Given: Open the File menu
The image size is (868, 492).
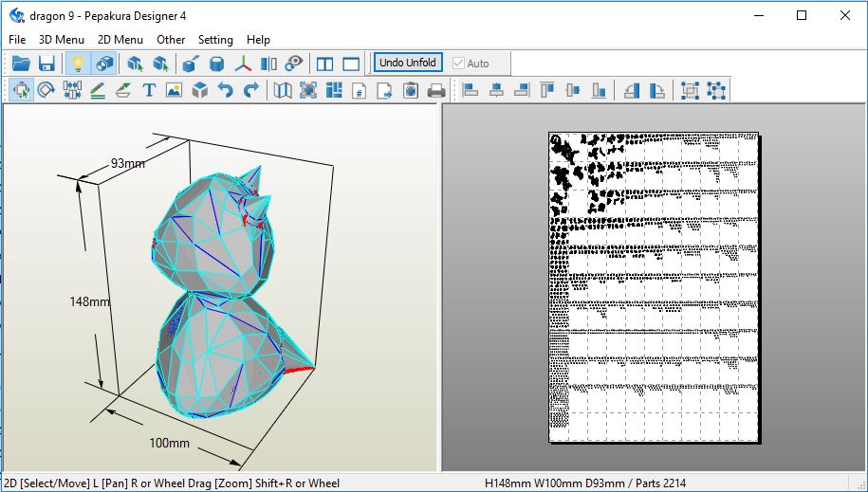Looking at the screenshot, I should coord(17,40).
